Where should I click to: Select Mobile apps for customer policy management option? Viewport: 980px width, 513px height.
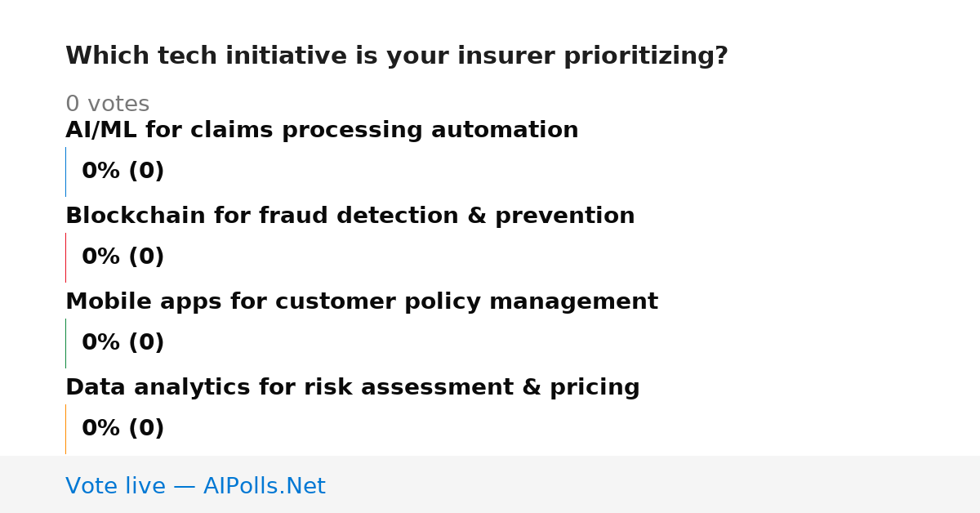click(361, 302)
